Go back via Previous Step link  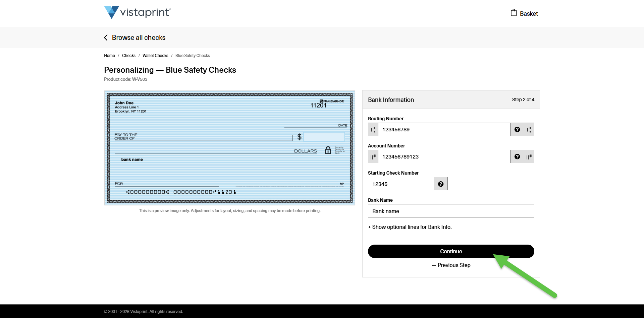(451, 265)
